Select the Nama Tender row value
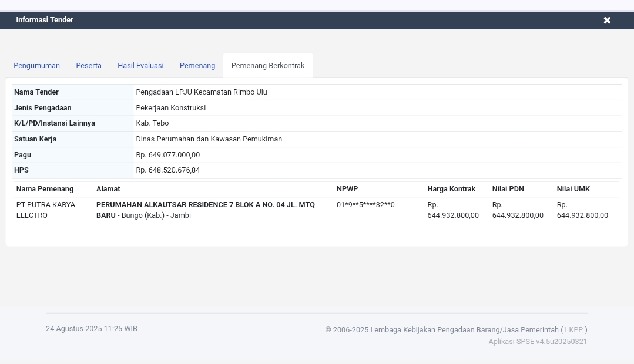 point(201,92)
